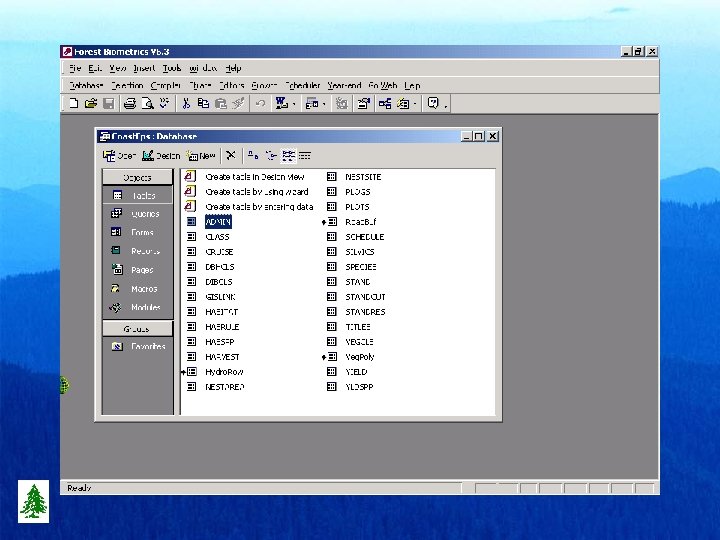The height and width of the screenshot is (540, 720).
Task: Click the New button in Database window
Action: pyautogui.click(x=201, y=156)
